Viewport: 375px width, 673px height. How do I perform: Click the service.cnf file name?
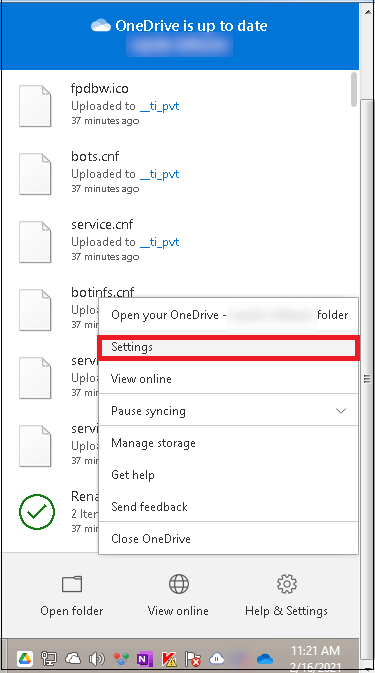click(102, 224)
